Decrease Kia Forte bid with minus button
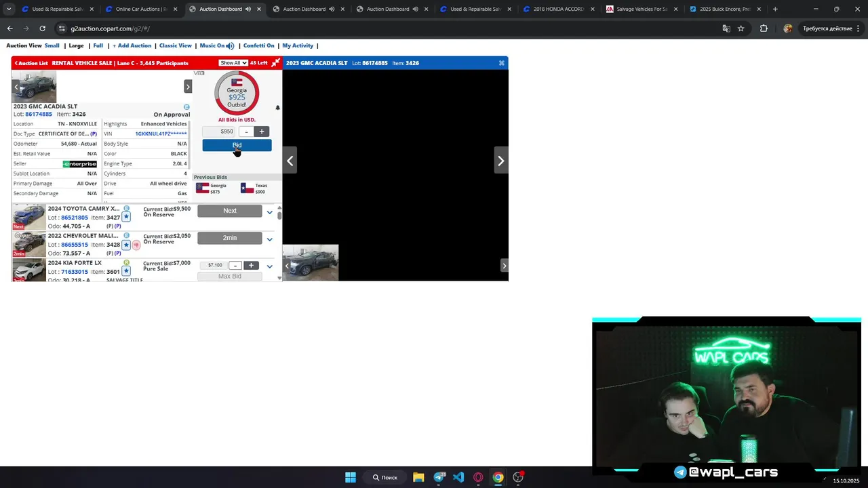868x488 pixels. 235,265
